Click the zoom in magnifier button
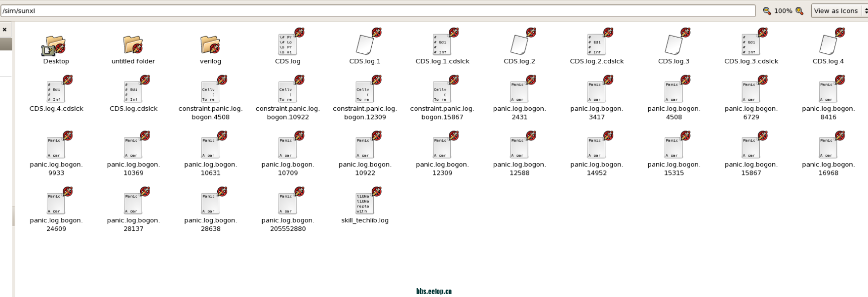This screenshot has height=297, width=868. tap(799, 11)
